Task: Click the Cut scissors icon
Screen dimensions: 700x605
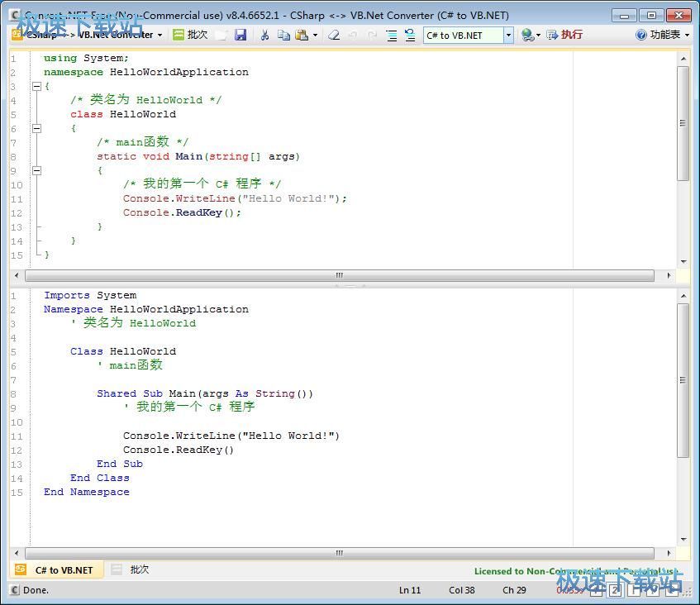Action: click(264, 35)
